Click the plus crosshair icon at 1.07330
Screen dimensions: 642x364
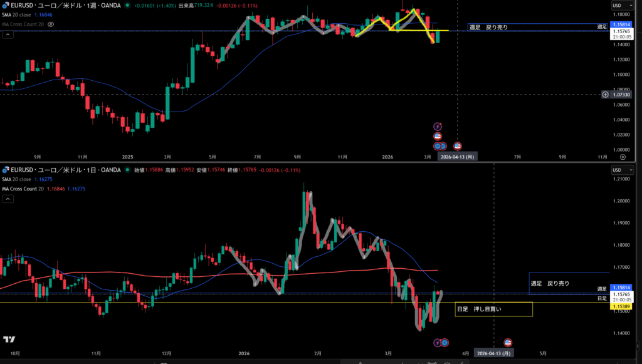click(x=605, y=95)
